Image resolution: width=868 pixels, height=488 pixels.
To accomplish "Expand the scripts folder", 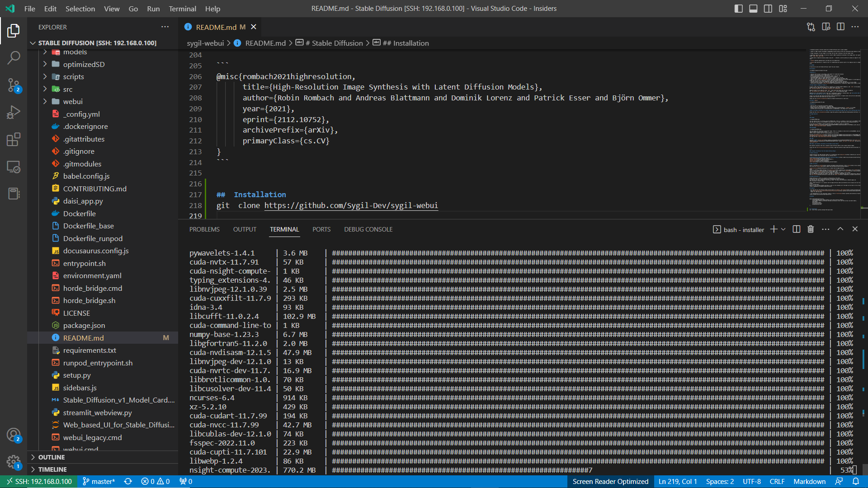I will point(103,77).
